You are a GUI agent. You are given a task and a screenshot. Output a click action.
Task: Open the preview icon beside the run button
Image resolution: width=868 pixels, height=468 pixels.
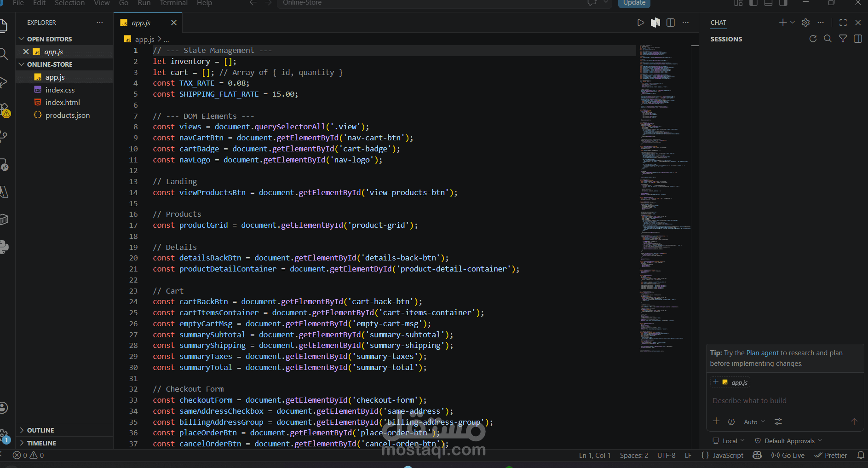(x=655, y=23)
